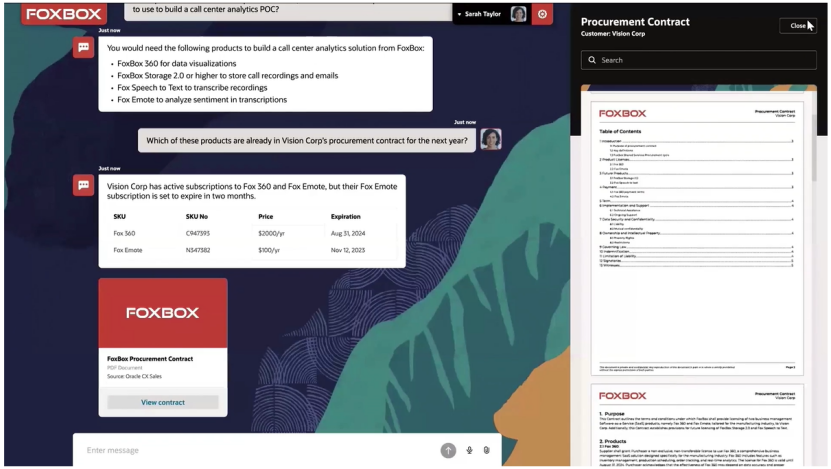Click the PDF Document label

[125, 368]
